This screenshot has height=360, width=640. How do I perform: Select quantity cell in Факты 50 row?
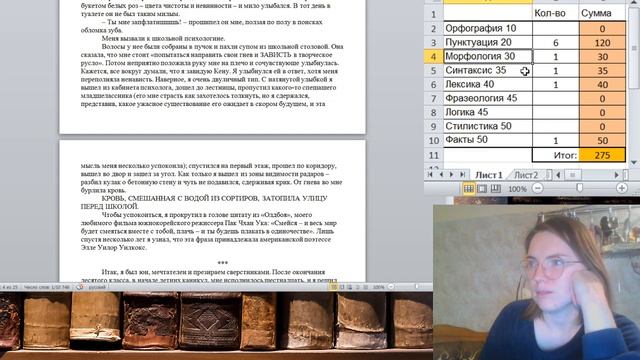coord(556,140)
